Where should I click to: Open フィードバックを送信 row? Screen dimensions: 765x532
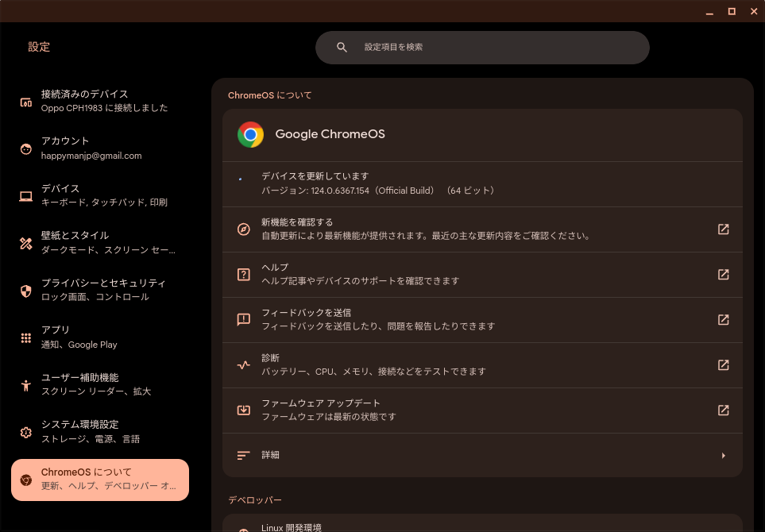(x=482, y=320)
